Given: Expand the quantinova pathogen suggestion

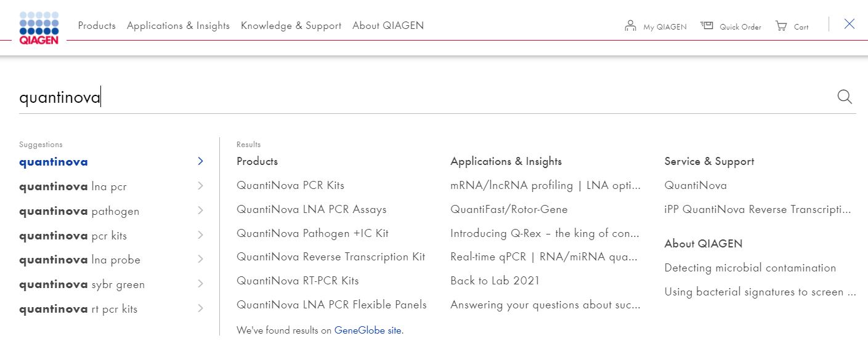Looking at the screenshot, I should pyautogui.click(x=200, y=210).
